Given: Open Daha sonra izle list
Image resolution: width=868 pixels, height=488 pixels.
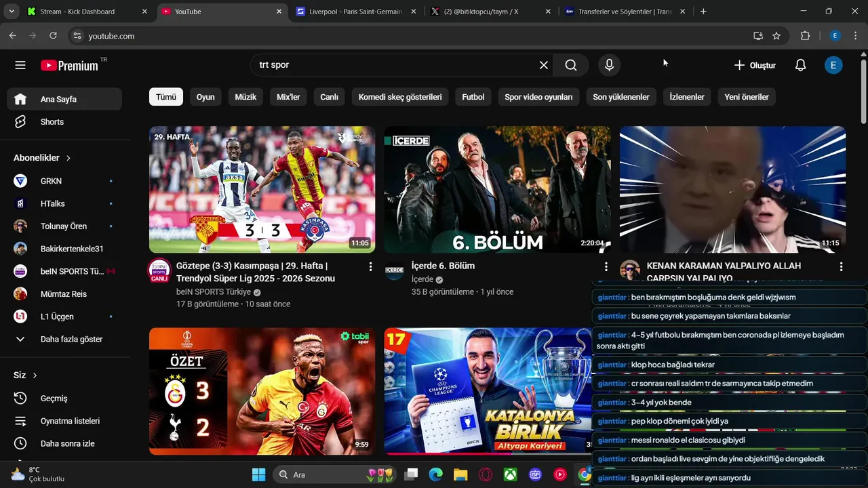Looking at the screenshot, I should click(x=65, y=443).
